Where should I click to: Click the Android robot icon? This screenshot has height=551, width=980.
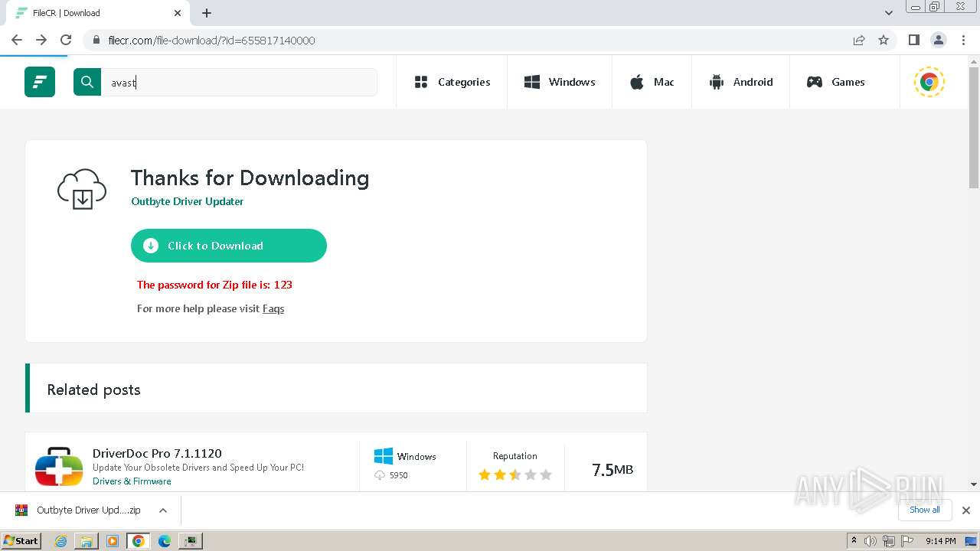(x=717, y=82)
